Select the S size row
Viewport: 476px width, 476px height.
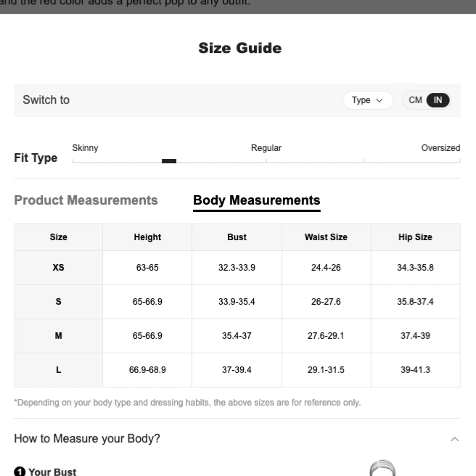[237, 302]
